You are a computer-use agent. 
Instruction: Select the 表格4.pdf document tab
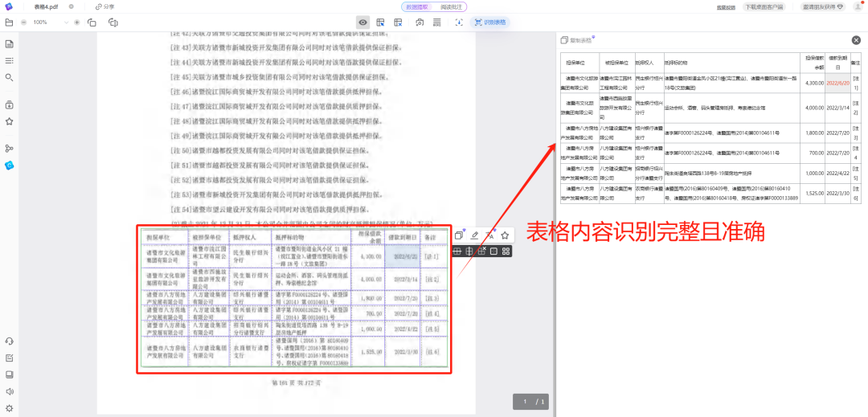coord(46,6)
